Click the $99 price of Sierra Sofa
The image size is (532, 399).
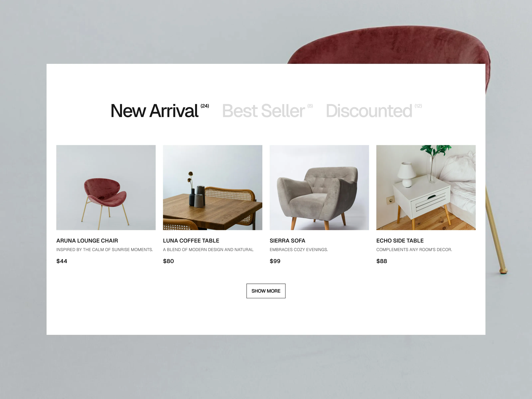(275, 261)
